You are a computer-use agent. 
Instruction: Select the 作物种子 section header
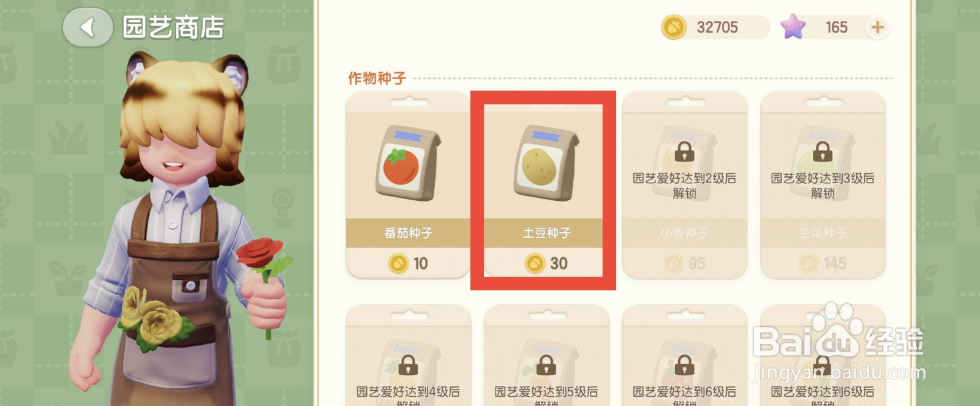pyautogui.click(x=377, y=78)
